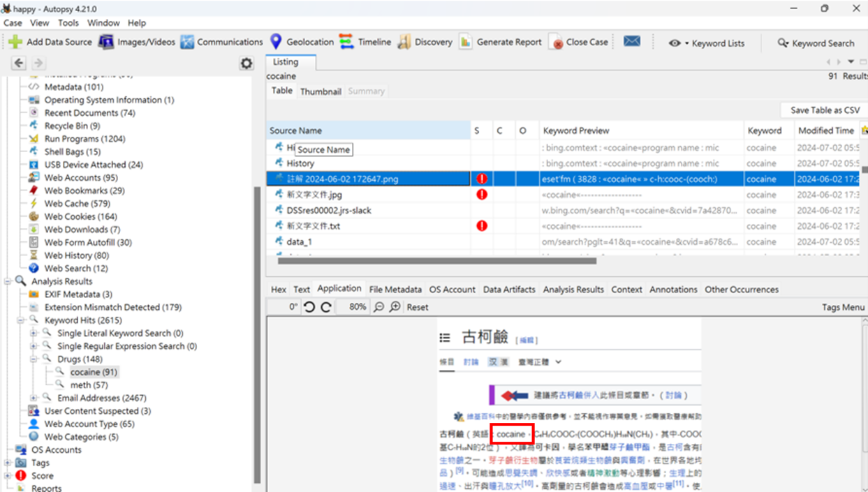Collapse the Keyword Hits node
Screen dimensions: 868x492
[21, 320]
